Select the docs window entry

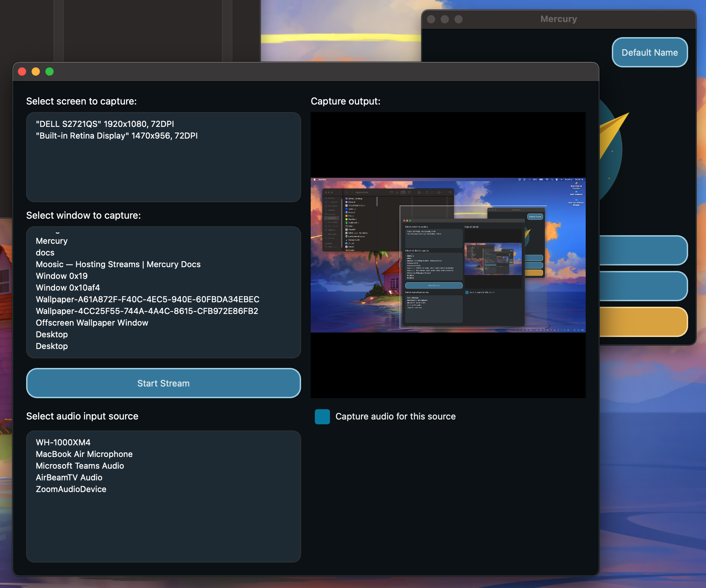tap(45, 252)
